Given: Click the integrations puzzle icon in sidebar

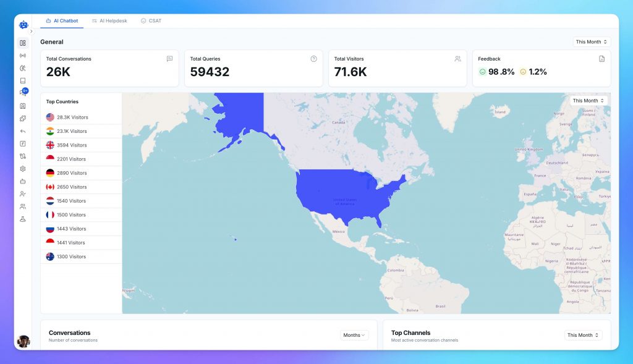Looking at the screenshot, I should [x=23, y=119].
